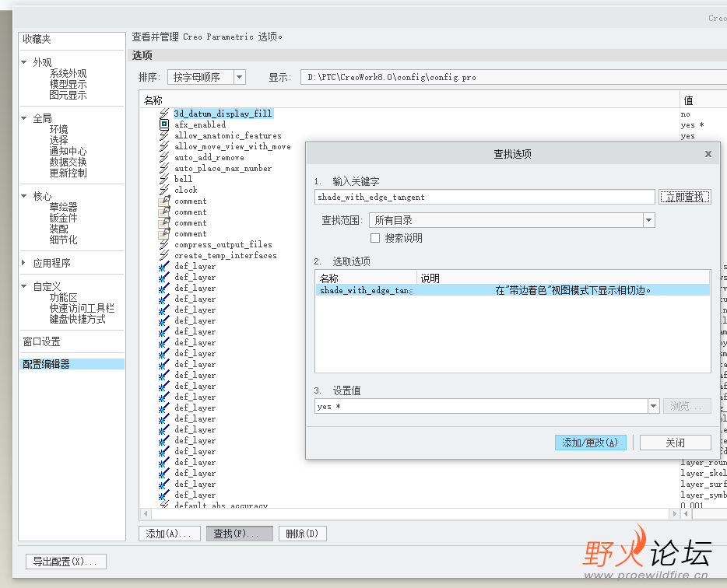Click the 关闭 button in dialog
Screen dimensions: 727x588
675,443
